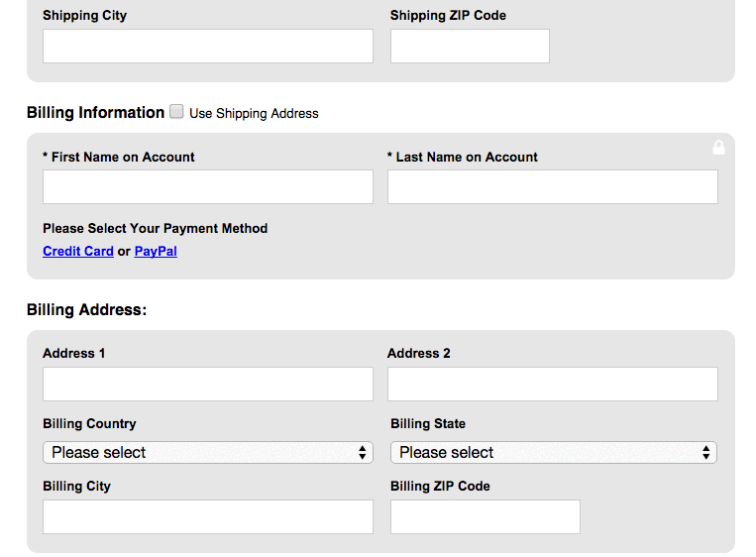Image resolution: width=756 pixels, height=557 pixels.
Task: Click the 'Billing State' field label
Action: (428, 424)
